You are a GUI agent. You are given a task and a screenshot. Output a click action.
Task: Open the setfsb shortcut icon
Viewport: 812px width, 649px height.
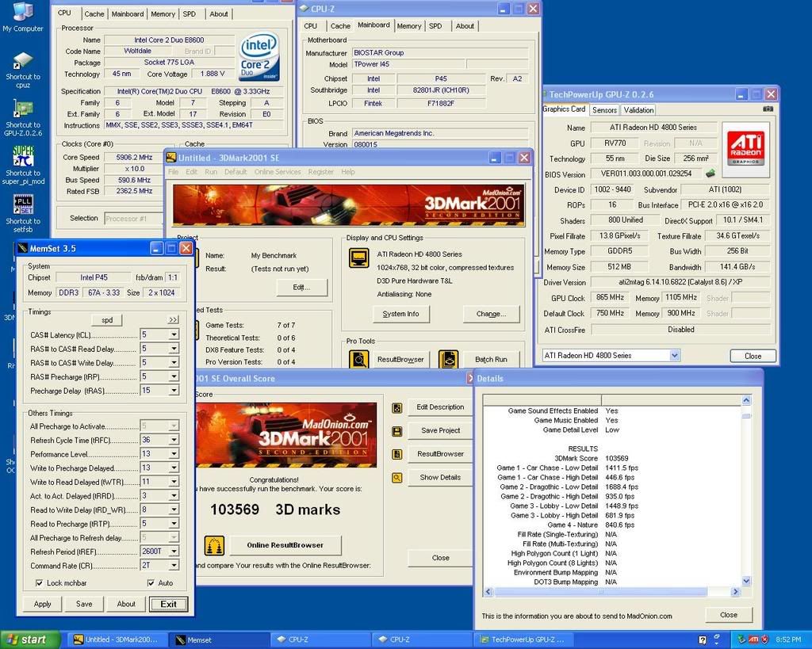pos(23,214)
